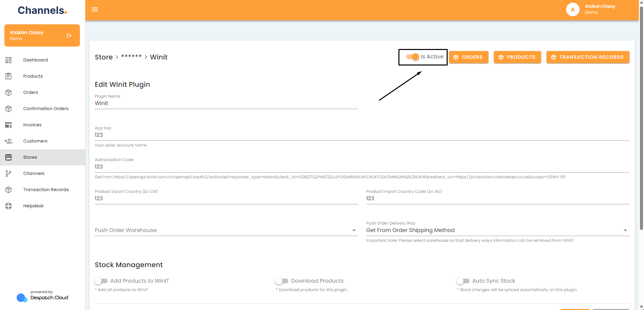
Task: Select Confirmation Orders in sidebar
Action: 43,109
